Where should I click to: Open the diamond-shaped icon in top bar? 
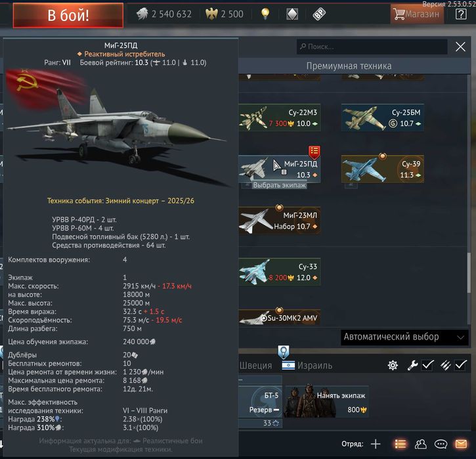(292, 14)
